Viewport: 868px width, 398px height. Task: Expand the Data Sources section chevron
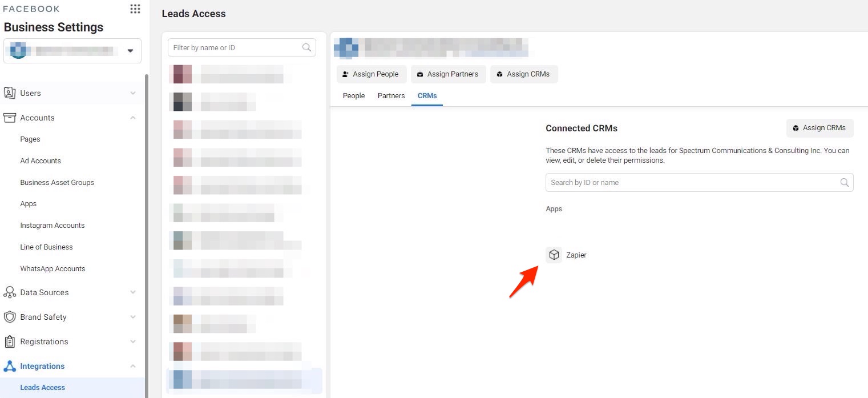(133, 292)
